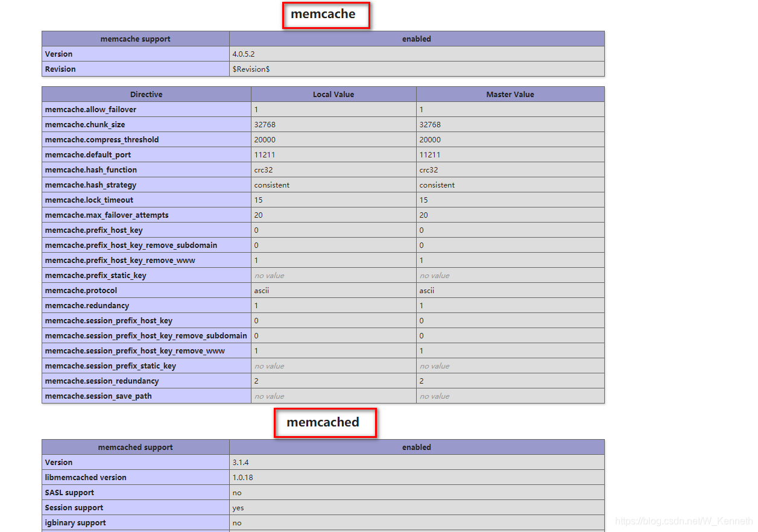Viewport: 758px width, 532px height.
Task: Click the memcache section title
Action: pos(326,14)
